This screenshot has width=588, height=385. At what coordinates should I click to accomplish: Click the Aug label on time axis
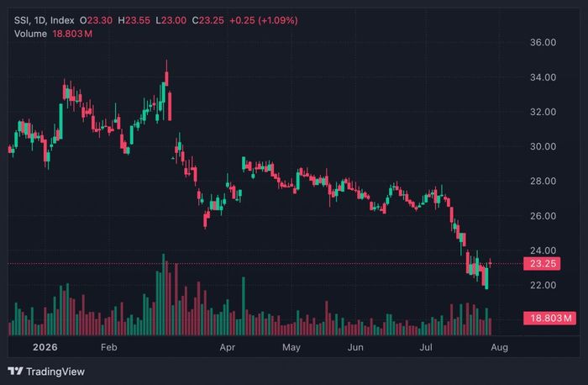tap(500, 347)
